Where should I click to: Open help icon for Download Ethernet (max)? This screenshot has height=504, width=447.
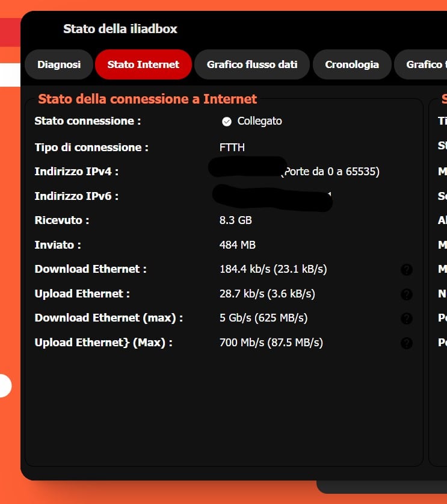(407, 318)
